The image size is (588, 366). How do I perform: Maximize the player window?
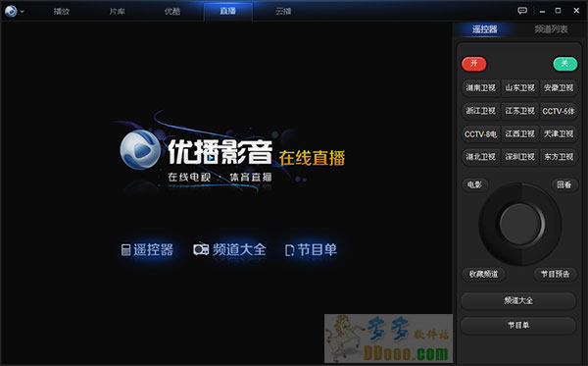pos(559,11)
